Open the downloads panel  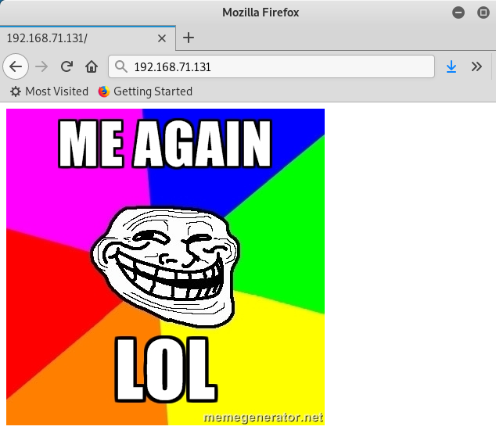click(x=451, y=66)
